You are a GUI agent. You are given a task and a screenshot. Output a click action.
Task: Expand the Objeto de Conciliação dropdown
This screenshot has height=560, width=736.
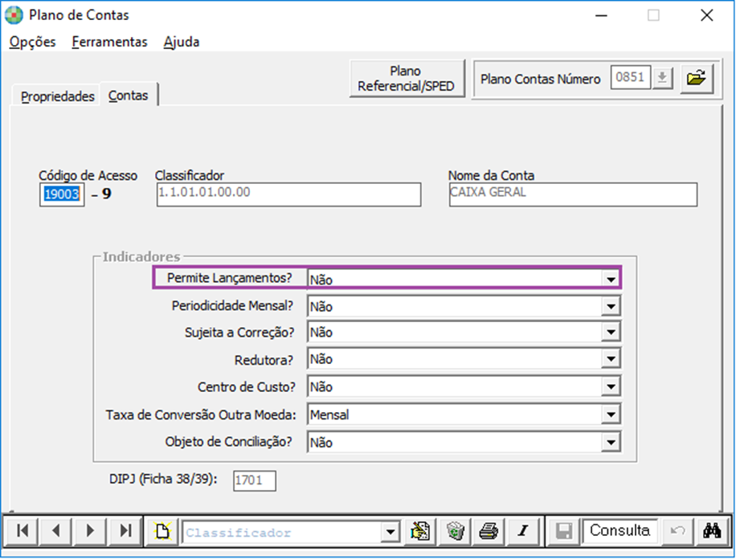611,443
